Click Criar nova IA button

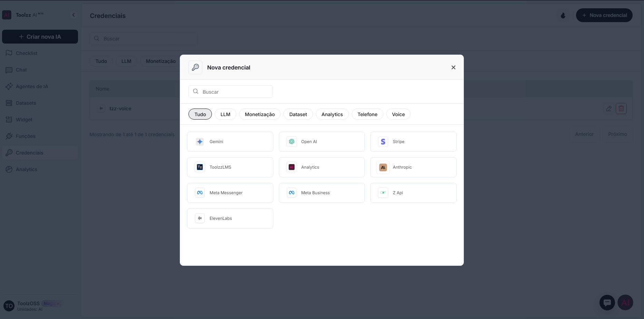40,37
